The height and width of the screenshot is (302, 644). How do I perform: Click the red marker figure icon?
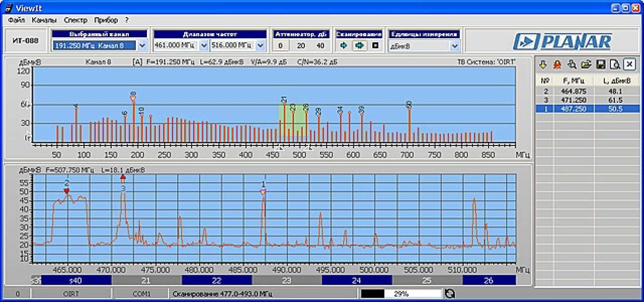pos(557,64)
